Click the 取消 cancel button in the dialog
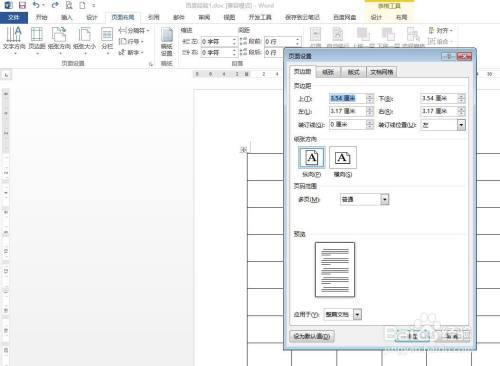This screenshot has height=366, width=500. pos(452,336)
